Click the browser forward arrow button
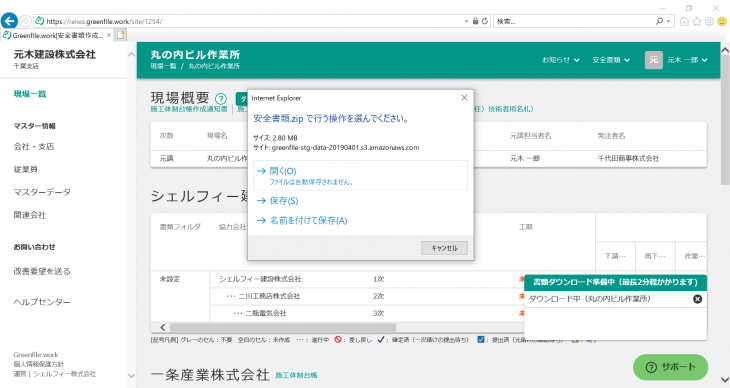The width and height of the screenshot is (730, 388). point(26,21)
